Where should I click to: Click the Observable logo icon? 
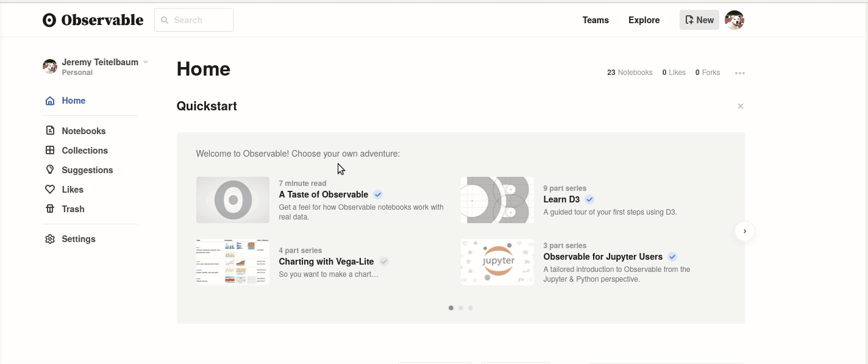[x=49, y=20]
